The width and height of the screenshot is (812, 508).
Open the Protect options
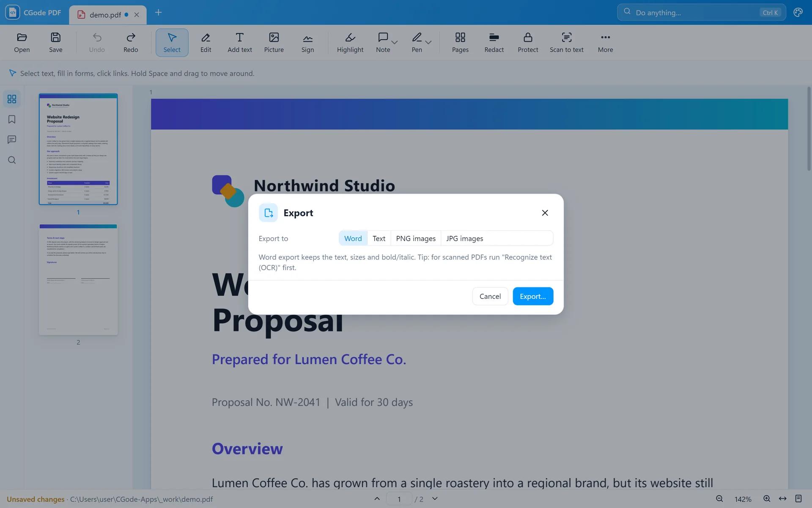pyautogui.click(x=528, y=42)
